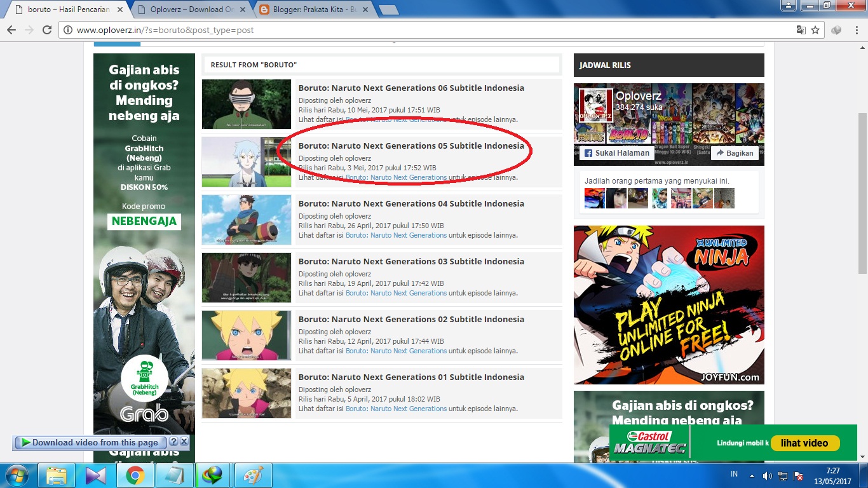Switch to the Oploverz Download tab

pyautogui.click(x=192, y=10)
